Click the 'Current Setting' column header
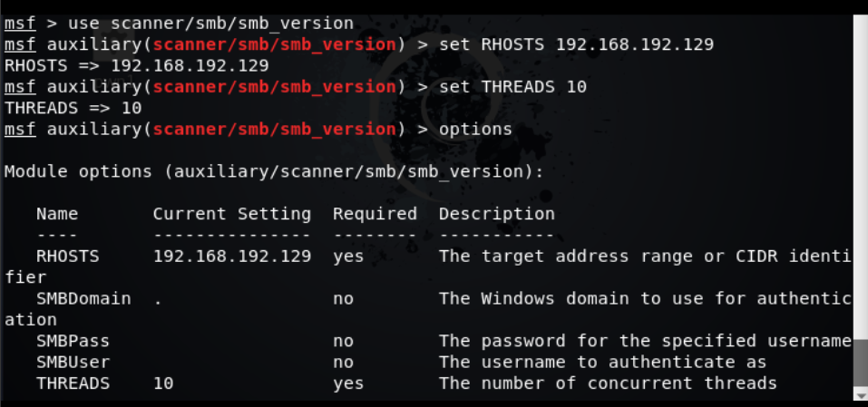This screenshot has width=868, height=407. point(231,214)
